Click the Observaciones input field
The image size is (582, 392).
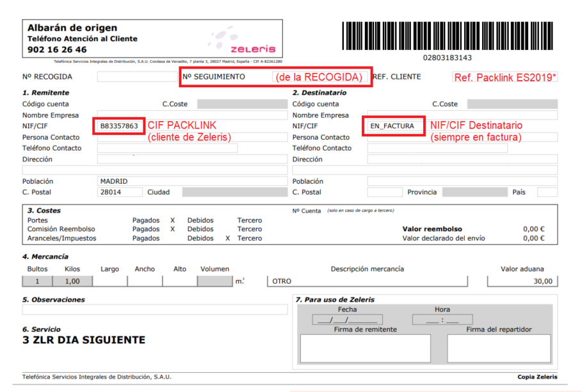click(x=155, y=309)
